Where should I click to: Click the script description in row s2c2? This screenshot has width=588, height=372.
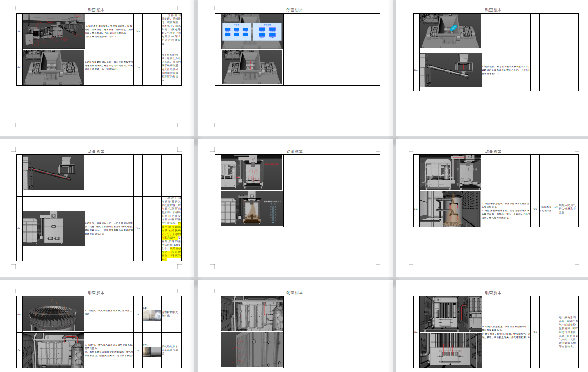coord(506,70)
